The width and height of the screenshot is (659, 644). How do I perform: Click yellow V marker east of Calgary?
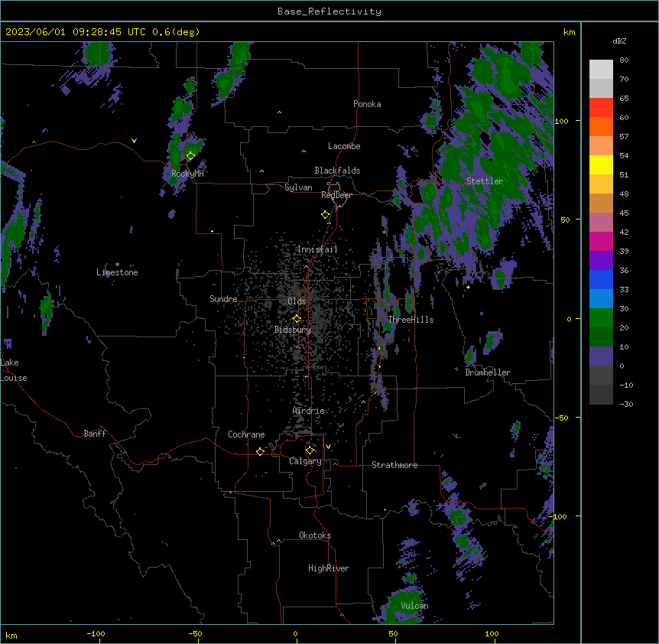tap(328, 447)
